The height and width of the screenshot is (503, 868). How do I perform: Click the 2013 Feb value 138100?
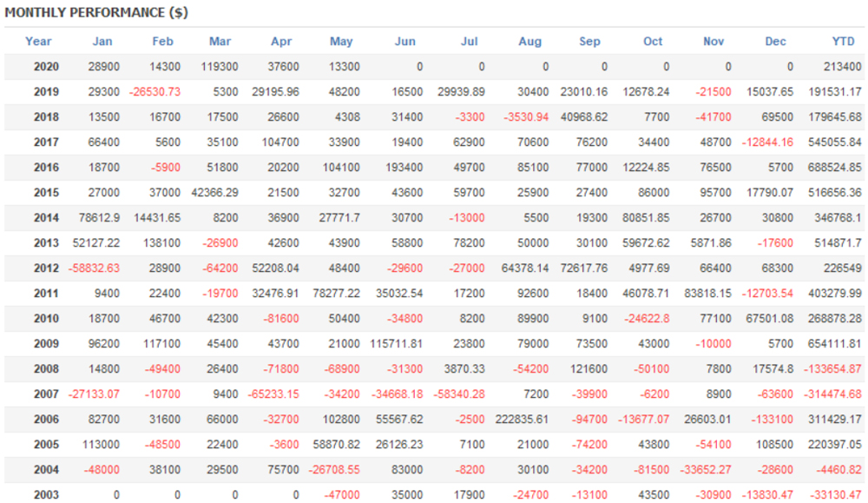(160, 242)
